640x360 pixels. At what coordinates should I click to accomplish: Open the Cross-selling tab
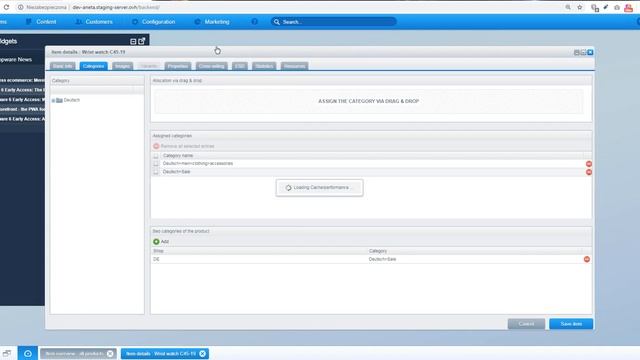pos(211,66)
